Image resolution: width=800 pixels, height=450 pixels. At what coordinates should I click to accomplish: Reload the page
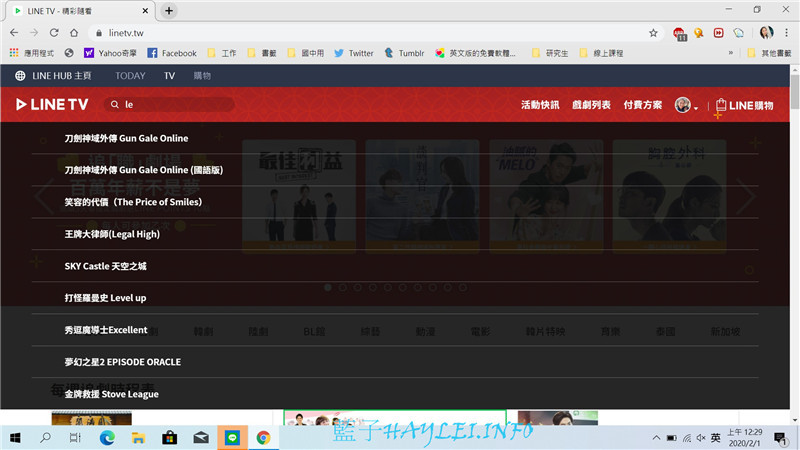click(x=54, y=33)
